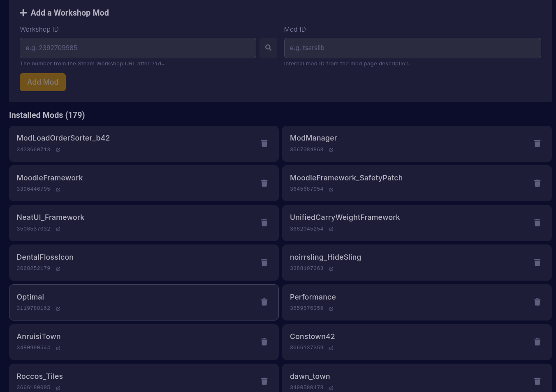Open NeatUI_Framework's workshop page icon
The height and width of the screenshot is (392, 556).
58,229
